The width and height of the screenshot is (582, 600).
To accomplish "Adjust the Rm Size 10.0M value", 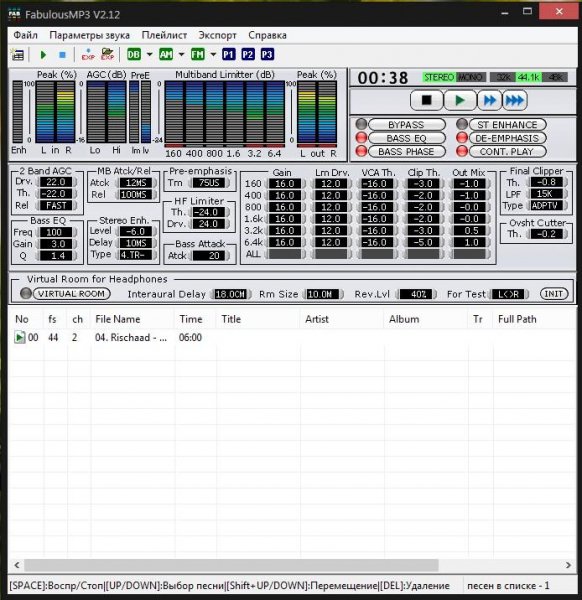I will pos(321,294).
